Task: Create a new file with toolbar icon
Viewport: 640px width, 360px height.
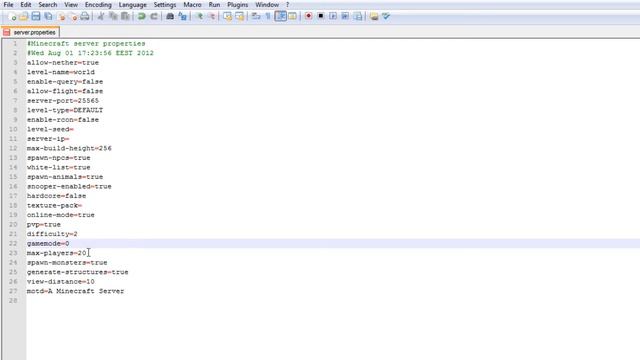Action: [12, 16]
